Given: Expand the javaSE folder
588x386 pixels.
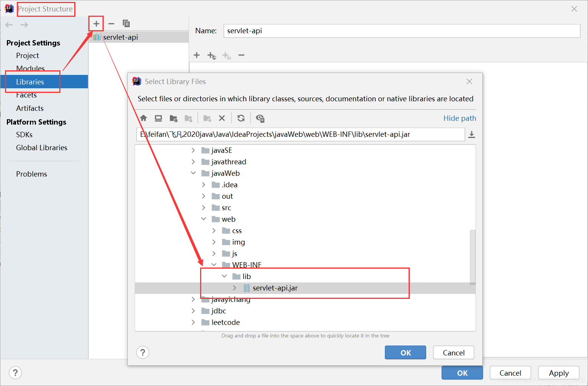Looking at the screenshot, I should tap(193, 150).
